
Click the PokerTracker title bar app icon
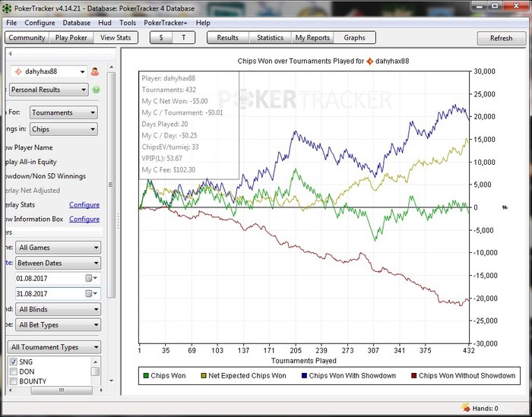click(8, 8)
